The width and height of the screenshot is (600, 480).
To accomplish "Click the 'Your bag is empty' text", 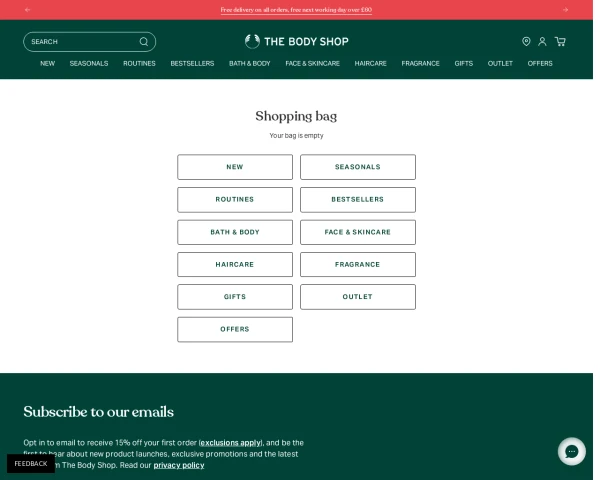I will tap(296, 136).
